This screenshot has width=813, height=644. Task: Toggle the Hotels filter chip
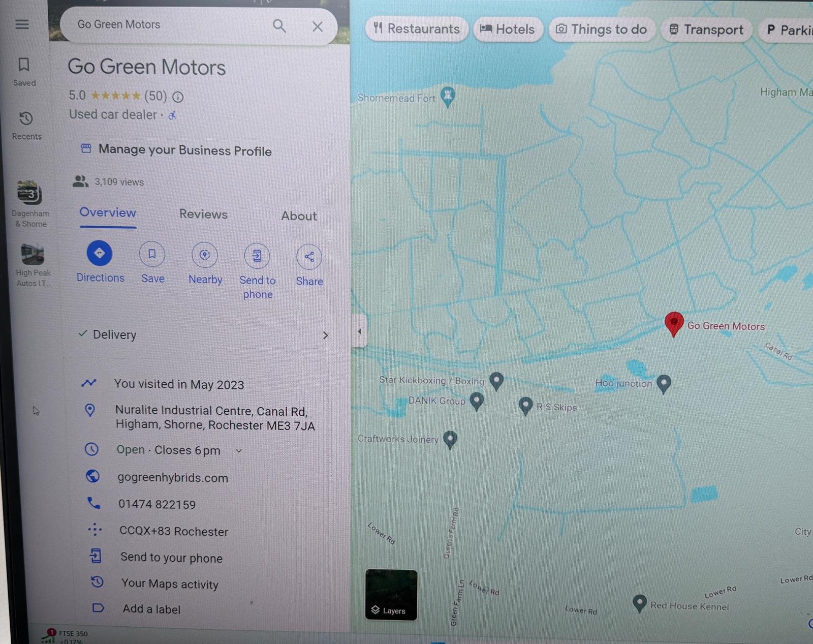pos(508,29)
